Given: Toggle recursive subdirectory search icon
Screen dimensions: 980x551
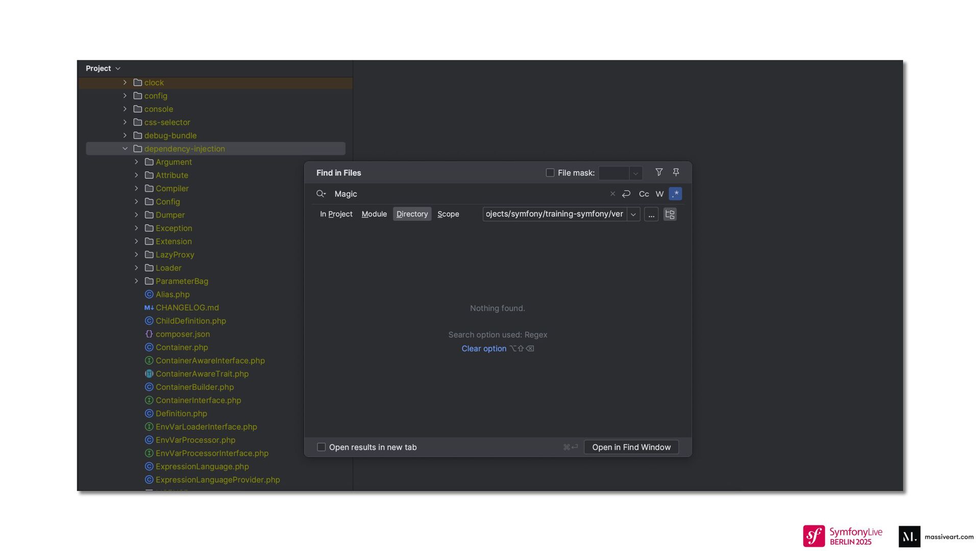Looking at the screenshot, I should coord(670,214).
